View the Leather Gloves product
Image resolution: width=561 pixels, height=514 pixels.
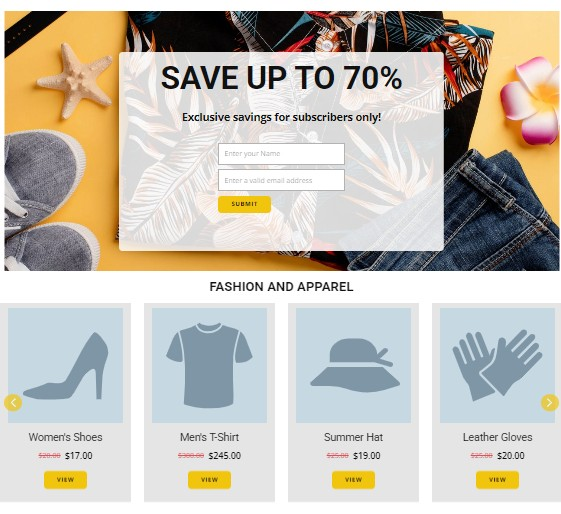pos(497,480)
